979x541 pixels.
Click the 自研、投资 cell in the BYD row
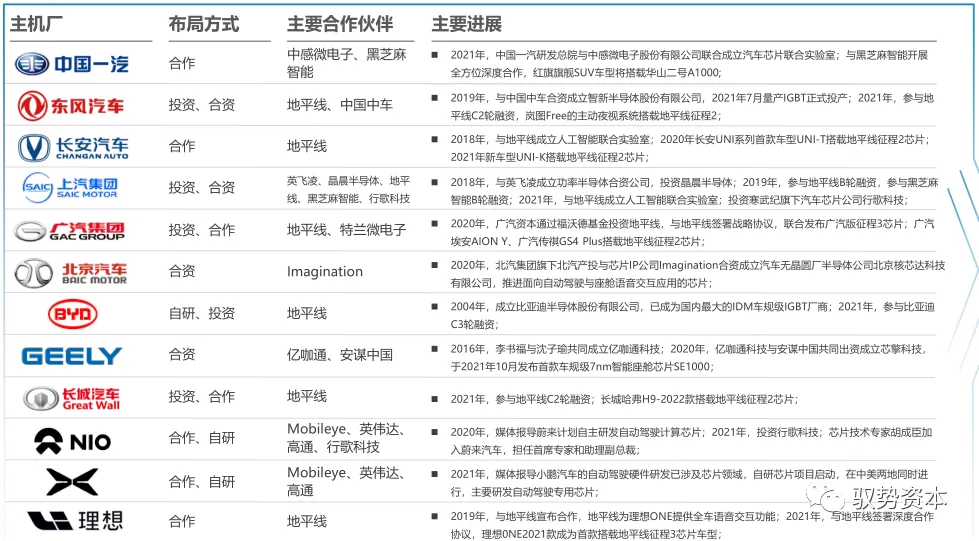(x=202, y=314)
